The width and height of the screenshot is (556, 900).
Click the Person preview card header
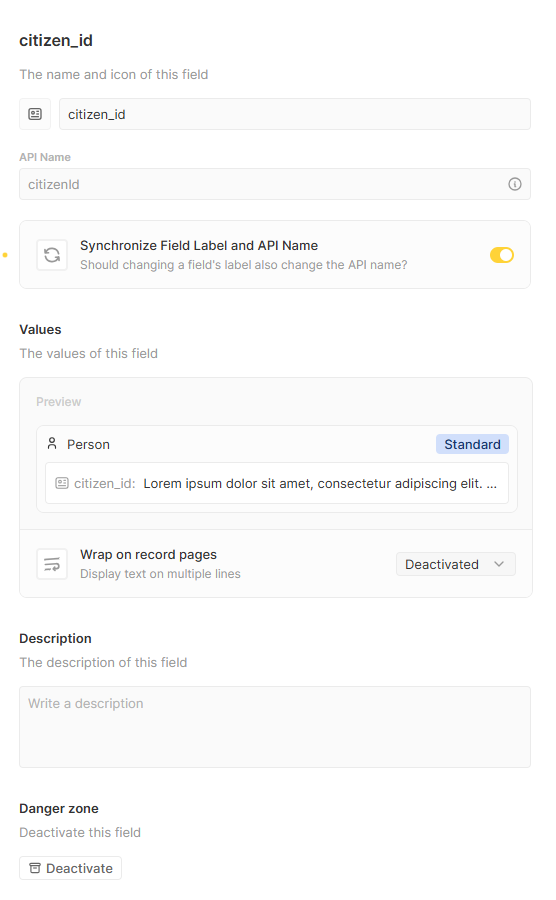click(x=277, y=444)
